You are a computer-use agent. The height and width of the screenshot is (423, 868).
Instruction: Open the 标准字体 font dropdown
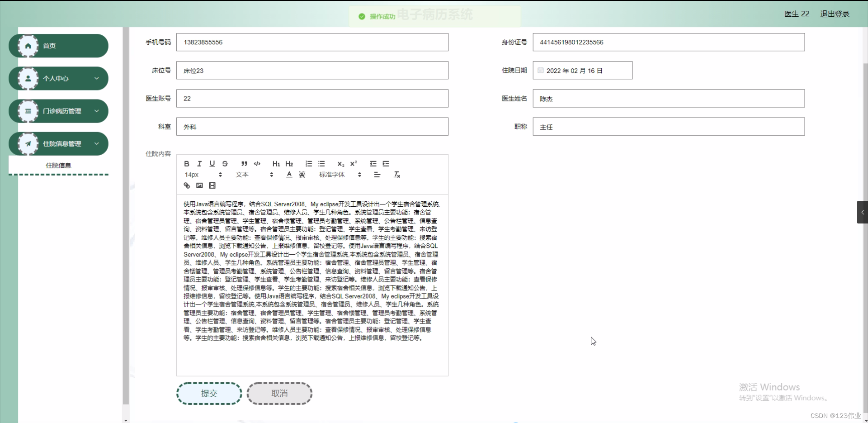[x=340, y=175]
